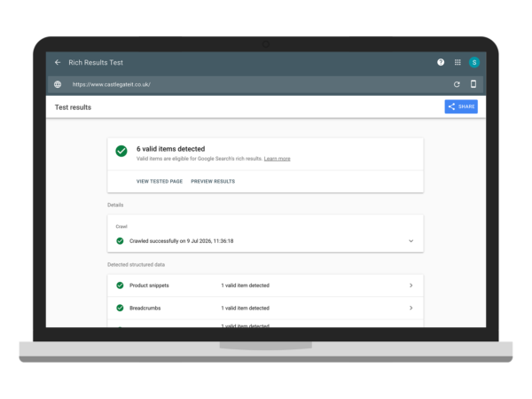Click VIEW TESTED PAGE
532x399 pixels.
tap(160, 182)
